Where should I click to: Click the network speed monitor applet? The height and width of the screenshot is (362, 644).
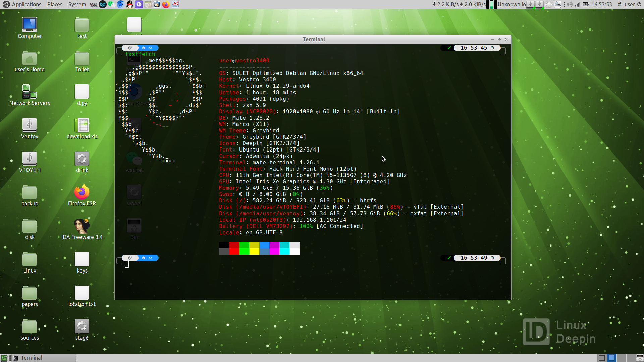(x=459, y=4)
